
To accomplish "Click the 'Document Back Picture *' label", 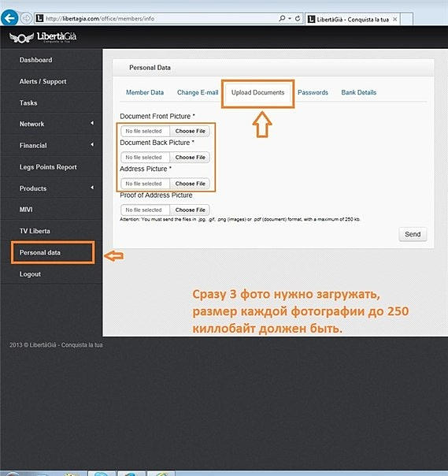I will point(157,143).
